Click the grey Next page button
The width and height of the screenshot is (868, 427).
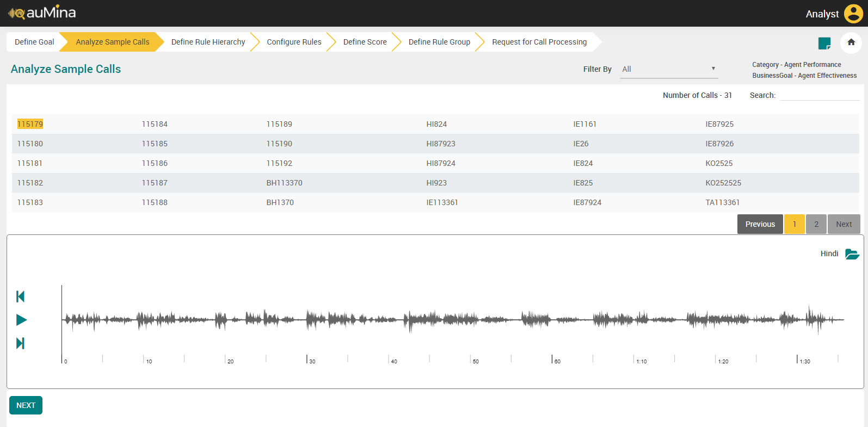point(844,224)
